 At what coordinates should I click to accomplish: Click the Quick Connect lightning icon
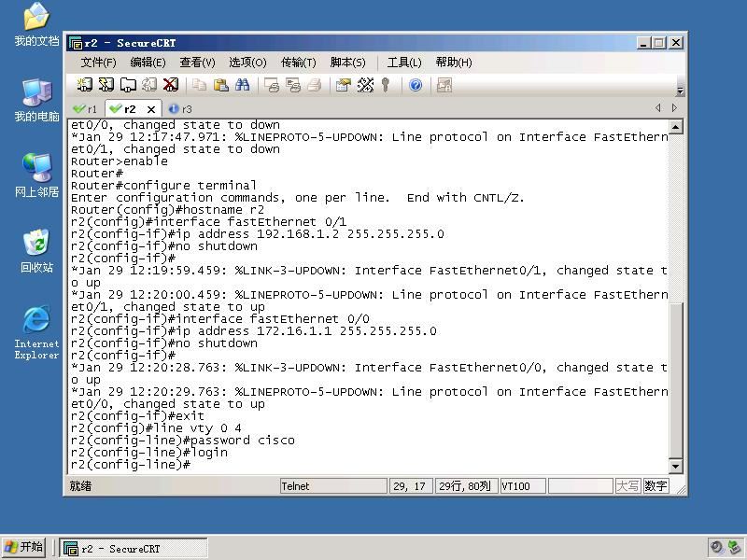coord(106,85)
